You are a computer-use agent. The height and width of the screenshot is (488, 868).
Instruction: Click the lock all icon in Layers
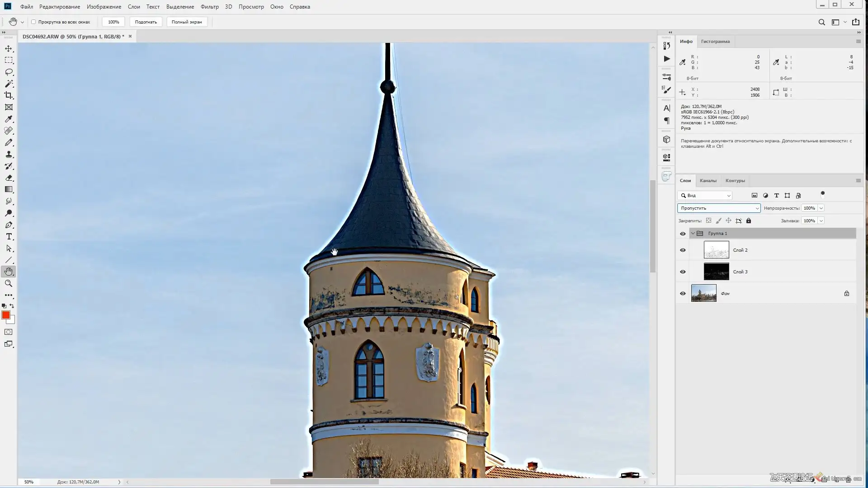[749, 221]
